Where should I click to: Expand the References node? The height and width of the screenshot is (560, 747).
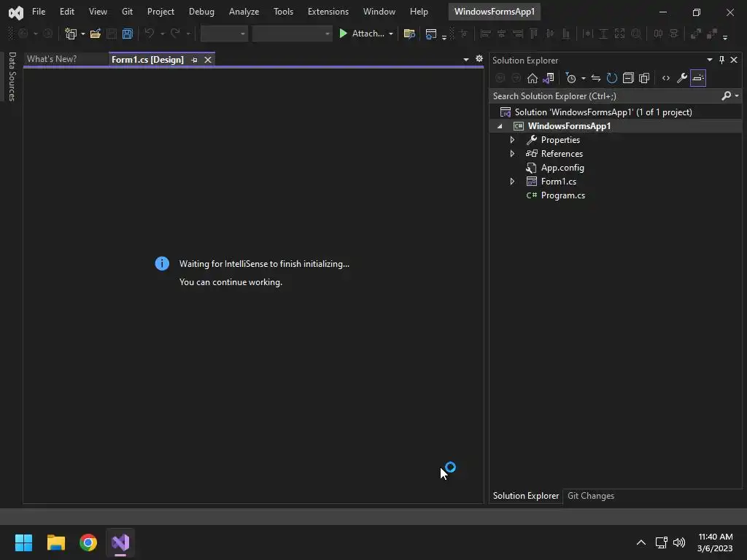coord(512,154)
